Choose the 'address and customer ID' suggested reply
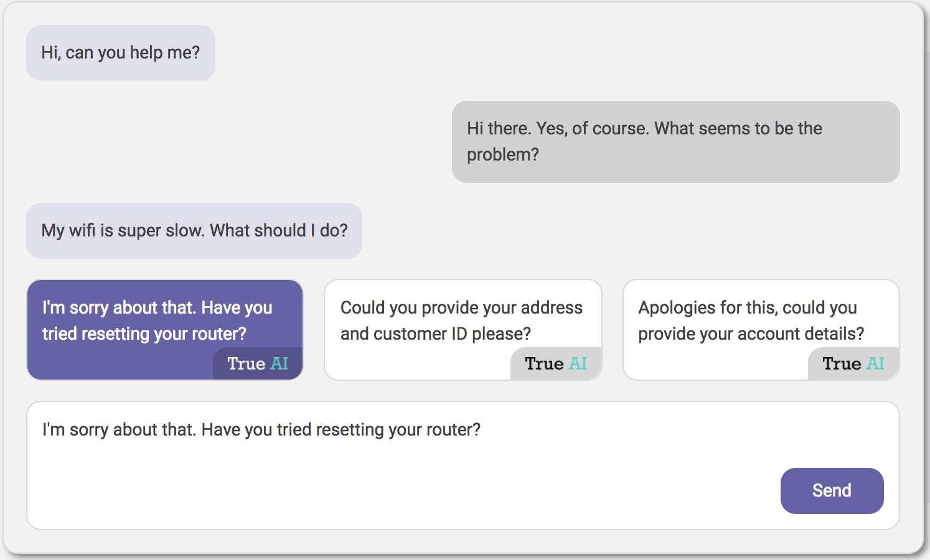Screen dimensions: 930x560 point(461,320)
